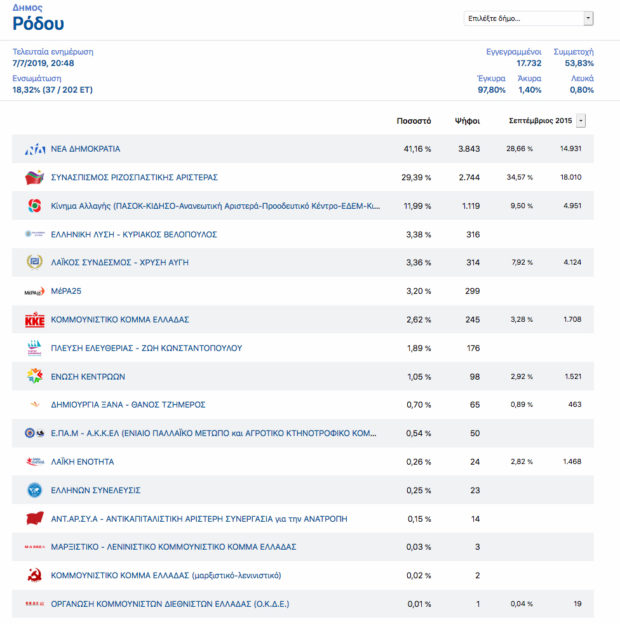
Task: Click the ΜέΡΑ25 party logo
Action: click(35, 292)
